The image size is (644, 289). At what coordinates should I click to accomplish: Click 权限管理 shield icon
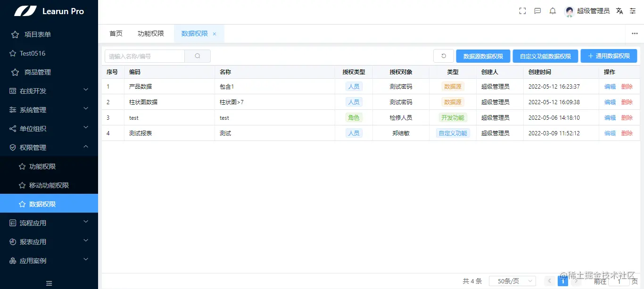(13, 148)
